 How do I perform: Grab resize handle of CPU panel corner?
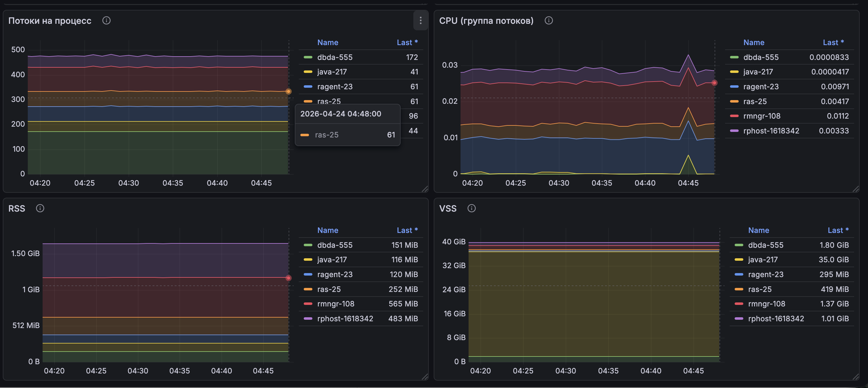pyautogui.click(x=856, y=189)
